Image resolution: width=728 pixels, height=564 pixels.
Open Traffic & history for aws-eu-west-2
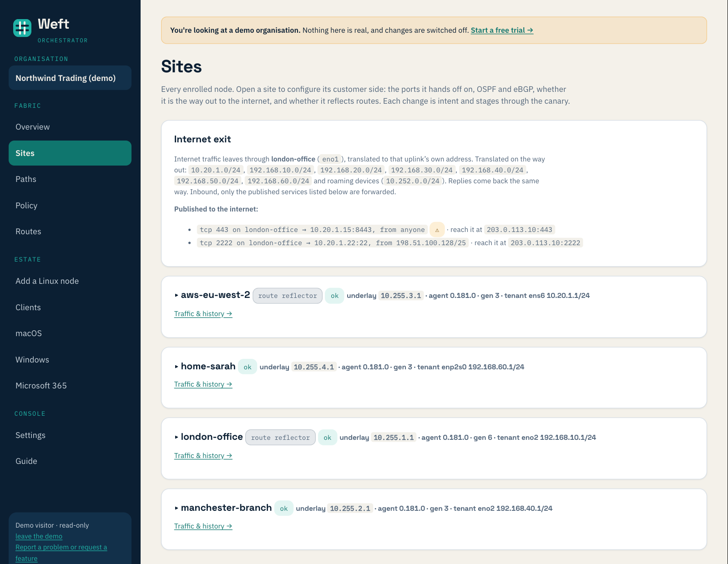coord(203,314)
